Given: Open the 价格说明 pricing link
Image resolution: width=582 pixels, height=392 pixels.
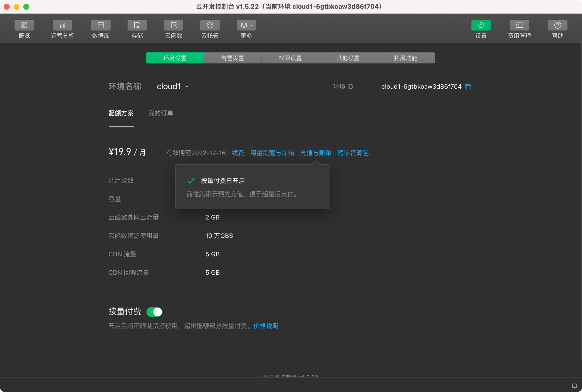Looking at the screenshot, I should pyautogui.click(x=266, y=326).
